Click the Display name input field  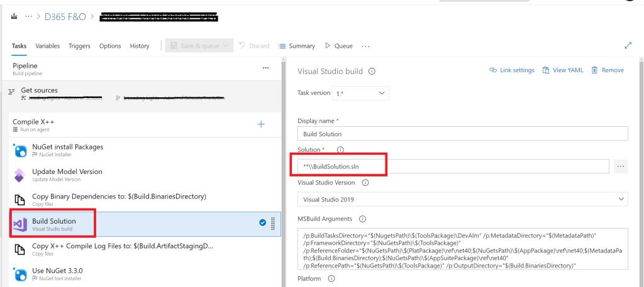(462, 134)
